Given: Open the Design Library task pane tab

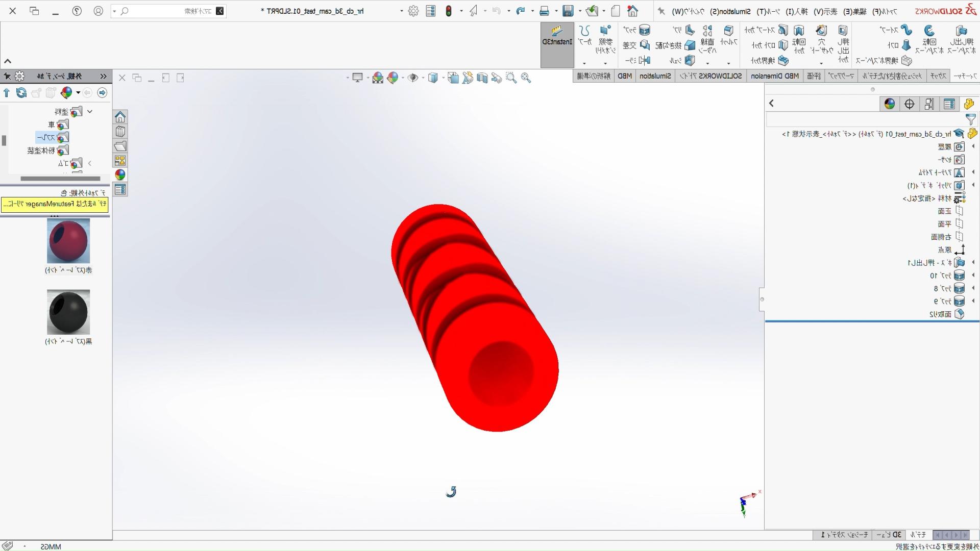Looking at the screenshot, I should click(120, 132).
